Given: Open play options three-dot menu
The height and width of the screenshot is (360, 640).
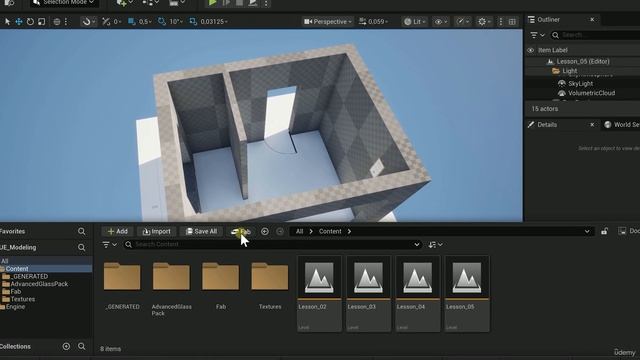Looking at the screenshot, I should [x=266, y=3].
